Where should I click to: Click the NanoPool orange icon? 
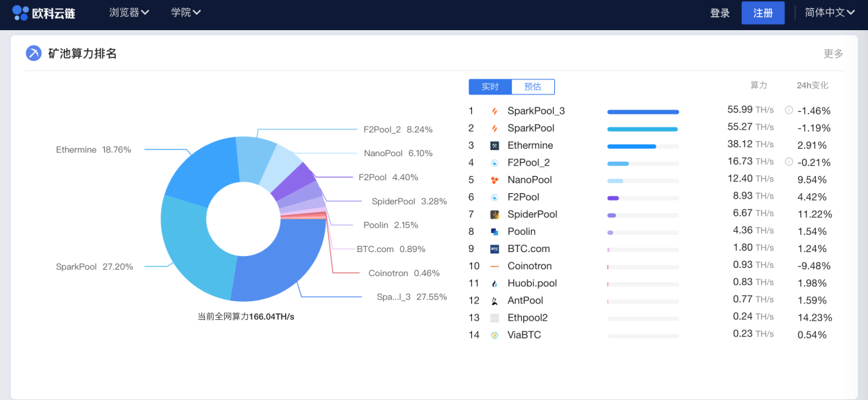495,180
